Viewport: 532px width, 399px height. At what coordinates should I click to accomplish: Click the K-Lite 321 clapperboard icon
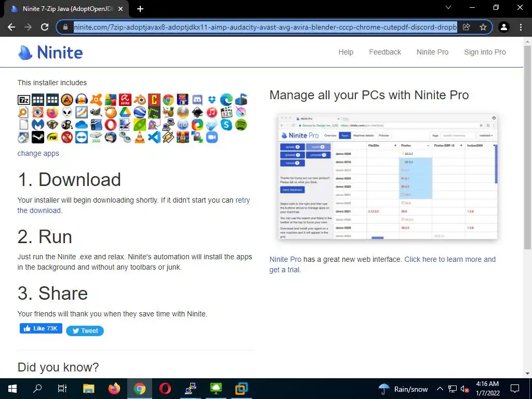coord(227,112)
